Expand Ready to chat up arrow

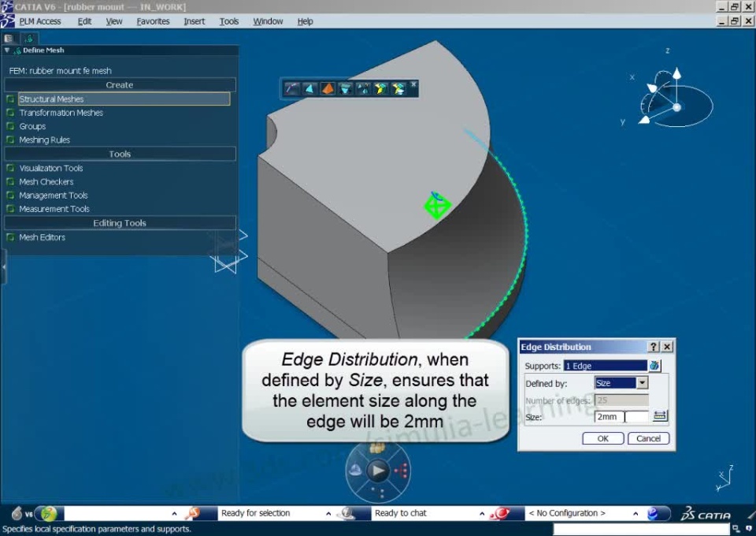coord(482,514)
